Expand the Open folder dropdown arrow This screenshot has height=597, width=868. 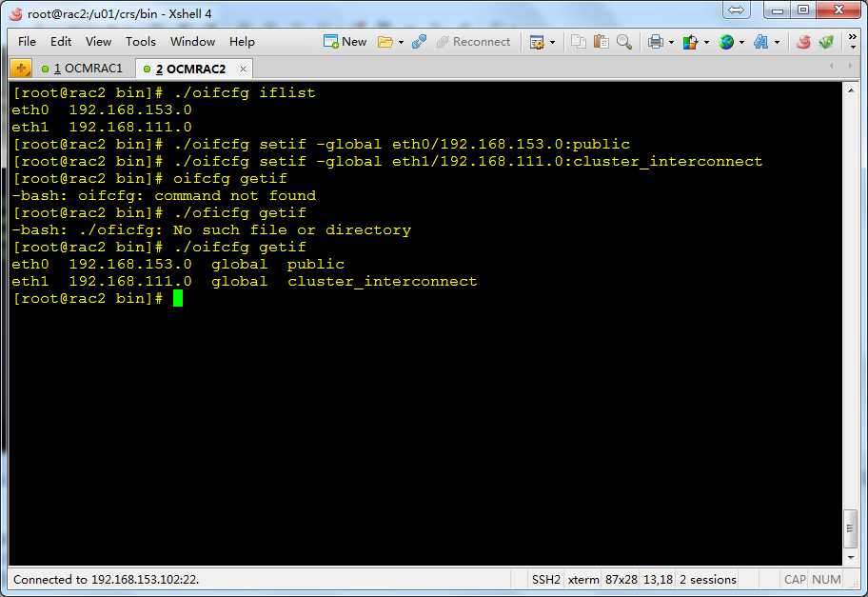(401, 42)
